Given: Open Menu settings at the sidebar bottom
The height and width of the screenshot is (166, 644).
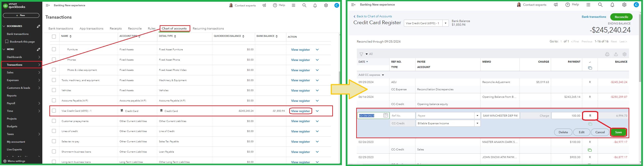Looking at the screenshot, I should [14, 161].
